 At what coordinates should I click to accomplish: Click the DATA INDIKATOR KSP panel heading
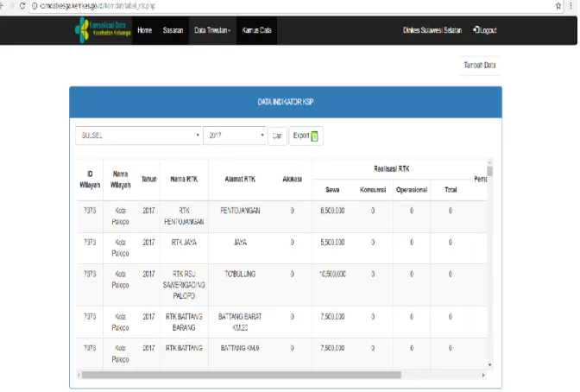286,102
